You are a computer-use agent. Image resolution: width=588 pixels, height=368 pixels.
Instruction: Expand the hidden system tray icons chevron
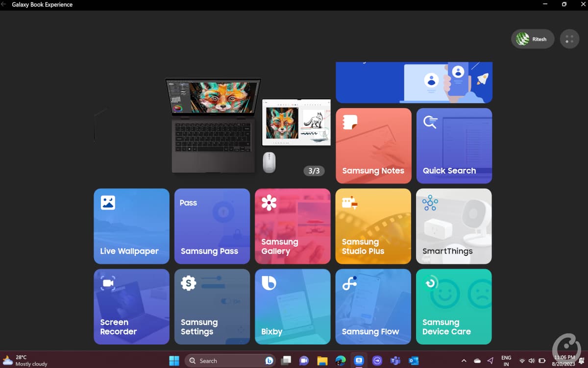coord(464,361)
